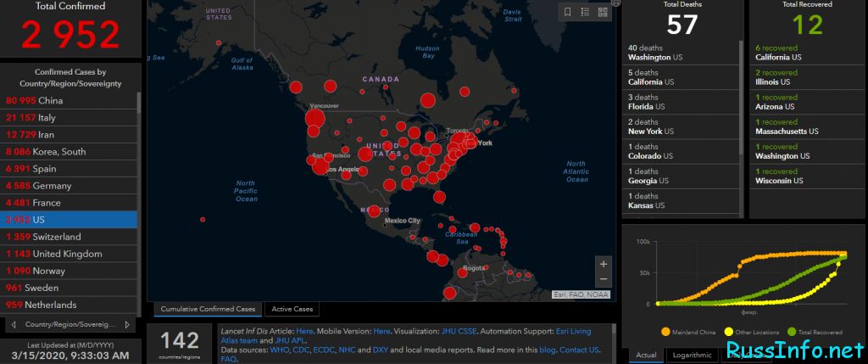Click the info text panel scrollbar
This screenshot has height=364, width=868.
point(614,329)
